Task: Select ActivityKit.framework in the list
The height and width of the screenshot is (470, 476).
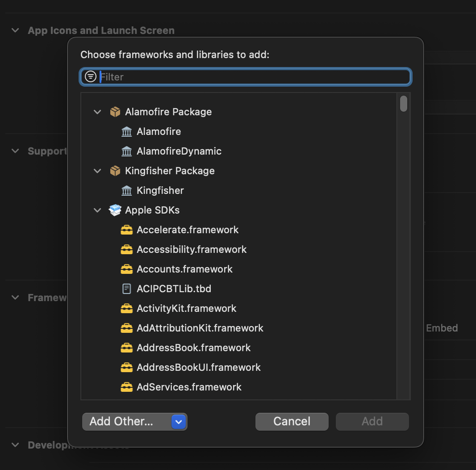Action: click(238, 308)
